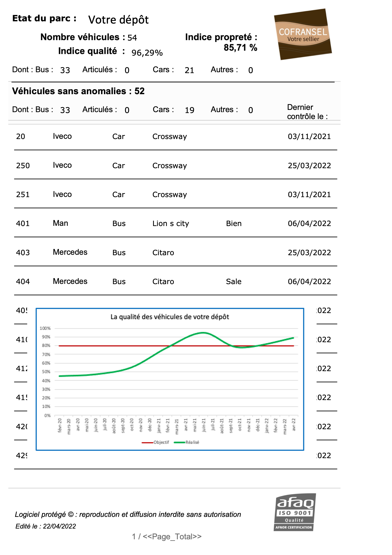The height and width of the screenshot is (555, 392).
Task: Select "Mercedes" in the row of vehicle 403
Action: (70, 252)
